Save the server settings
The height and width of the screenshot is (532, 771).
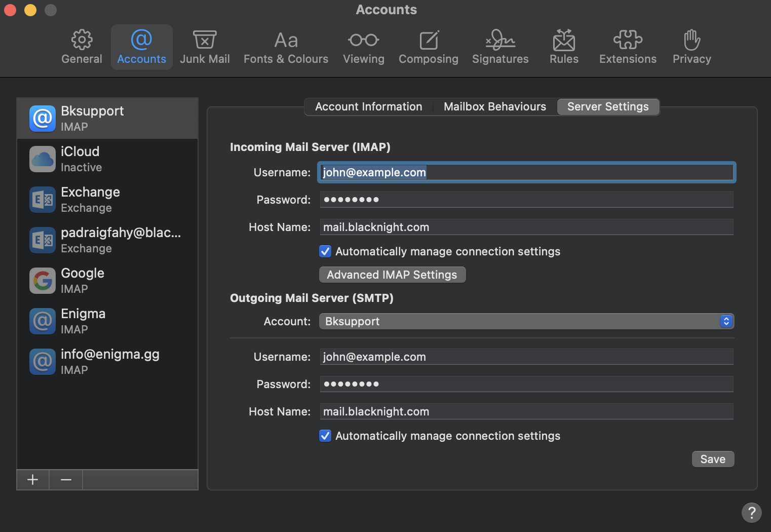(712, 459)
